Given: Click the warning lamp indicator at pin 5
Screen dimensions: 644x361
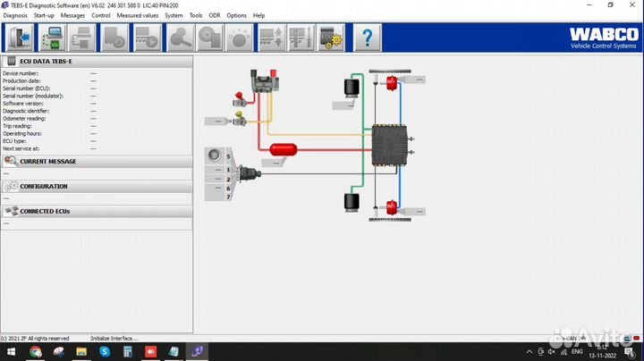Looking at the screenshot, I should tap(214, 155).
